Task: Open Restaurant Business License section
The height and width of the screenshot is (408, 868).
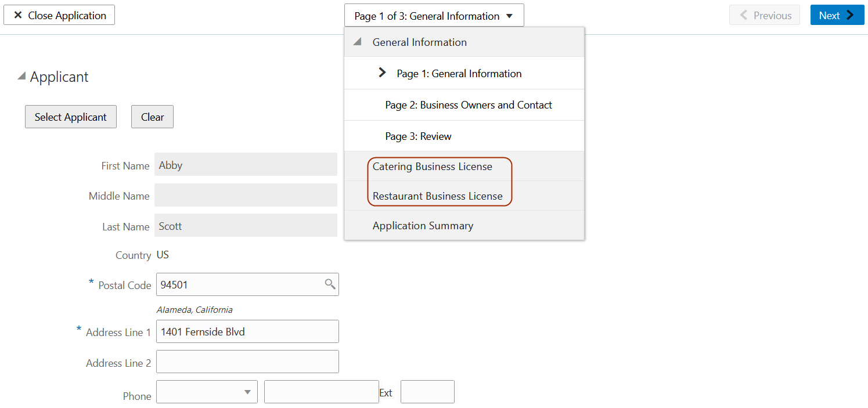Action: click(437, 196)
